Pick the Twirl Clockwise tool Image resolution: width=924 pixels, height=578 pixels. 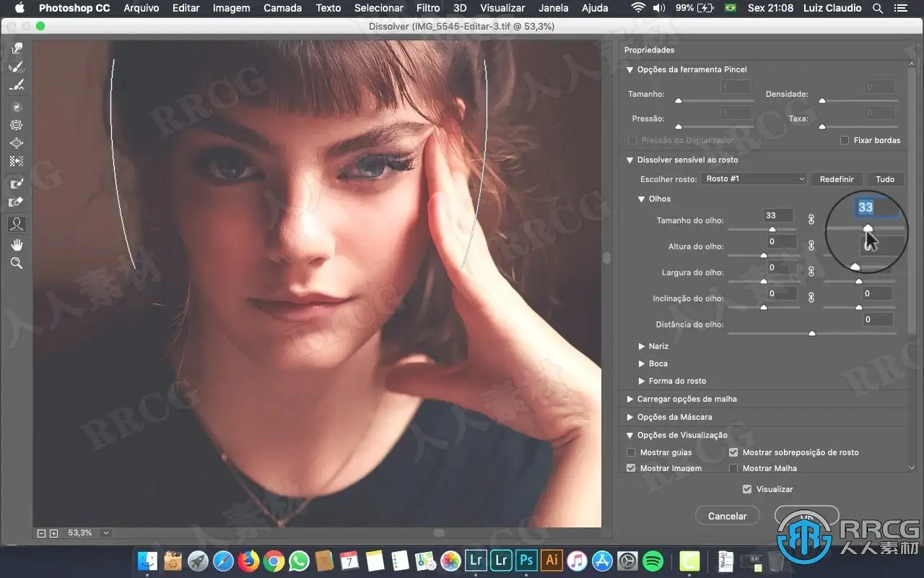tap(17, 107)
